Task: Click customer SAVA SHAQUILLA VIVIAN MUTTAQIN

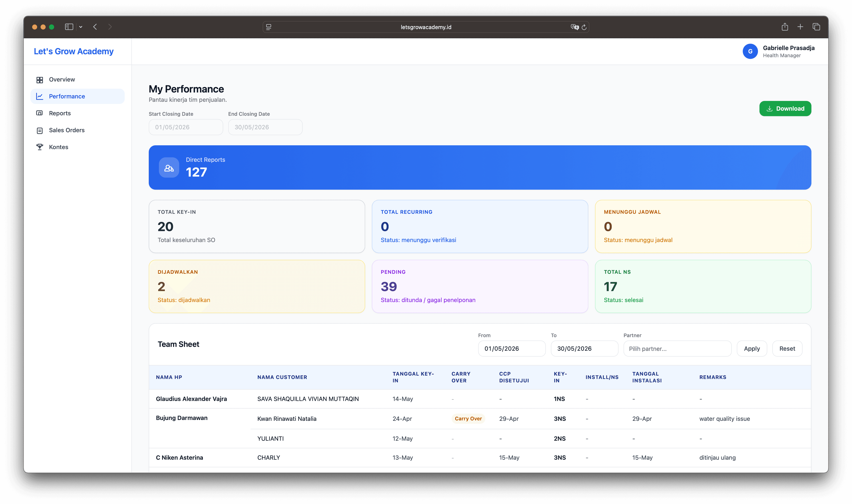Action: coord(308,399)
